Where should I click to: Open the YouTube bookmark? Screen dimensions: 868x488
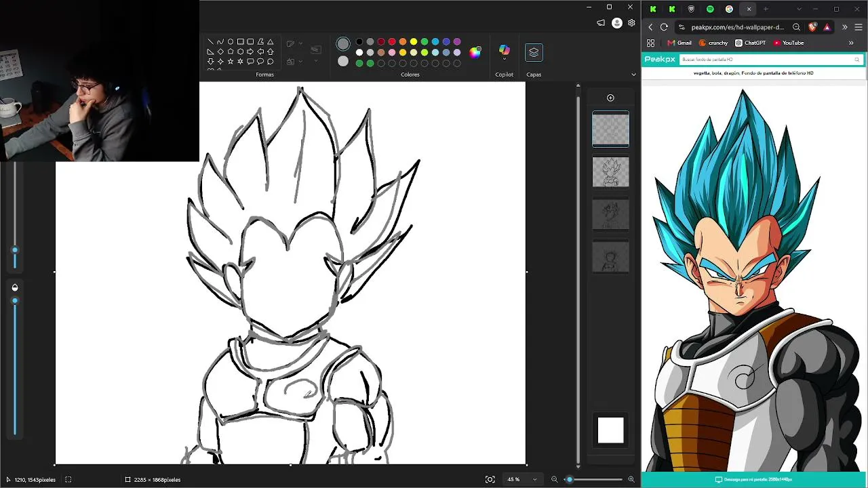(x=789, y=43)
